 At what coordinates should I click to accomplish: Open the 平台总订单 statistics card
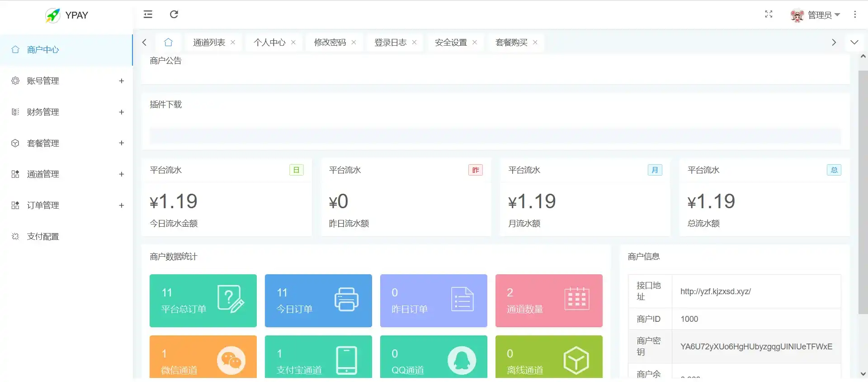[x=203, y=301]
